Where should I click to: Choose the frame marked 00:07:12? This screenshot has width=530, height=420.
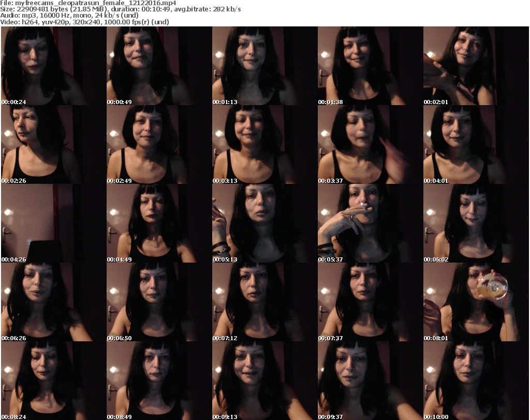(264, 302)
